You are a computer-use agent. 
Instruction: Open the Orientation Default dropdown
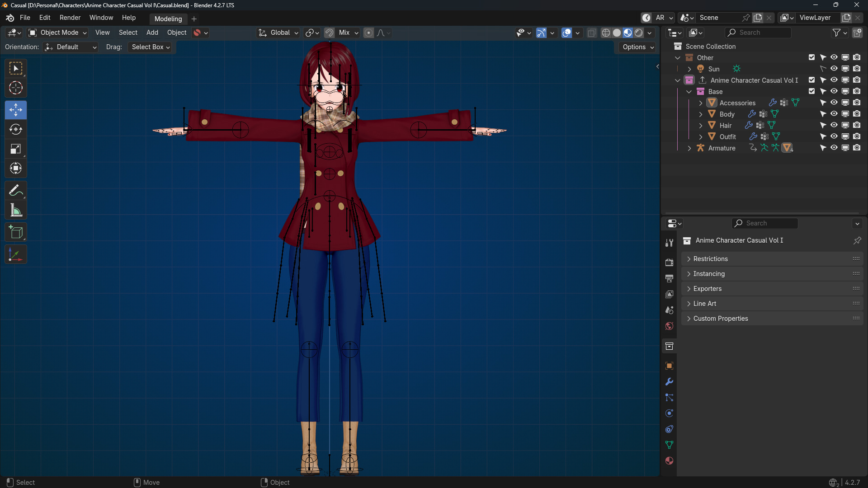[x=70, y=47]
